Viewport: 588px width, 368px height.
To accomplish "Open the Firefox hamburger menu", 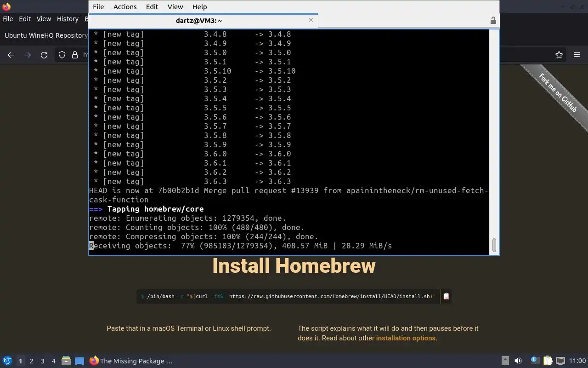I will pos(577,55).
